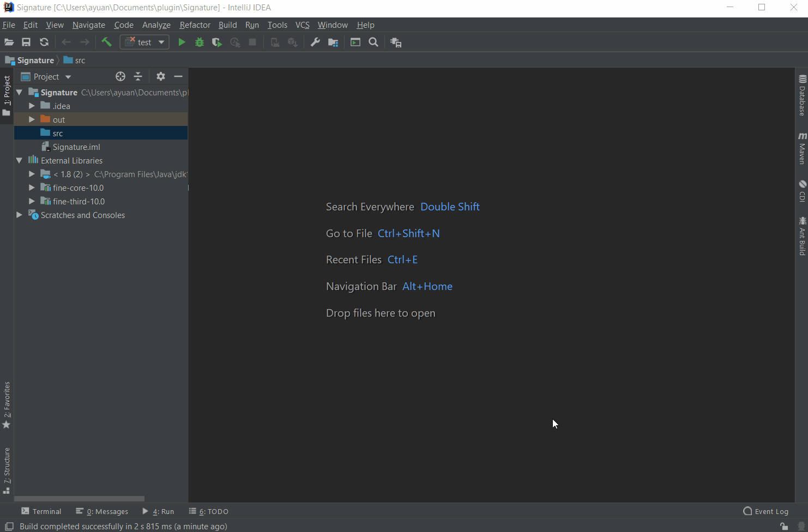
Task: Open Settings via the wrench icon
Action: pyautogui.click(x=315, y=43)
